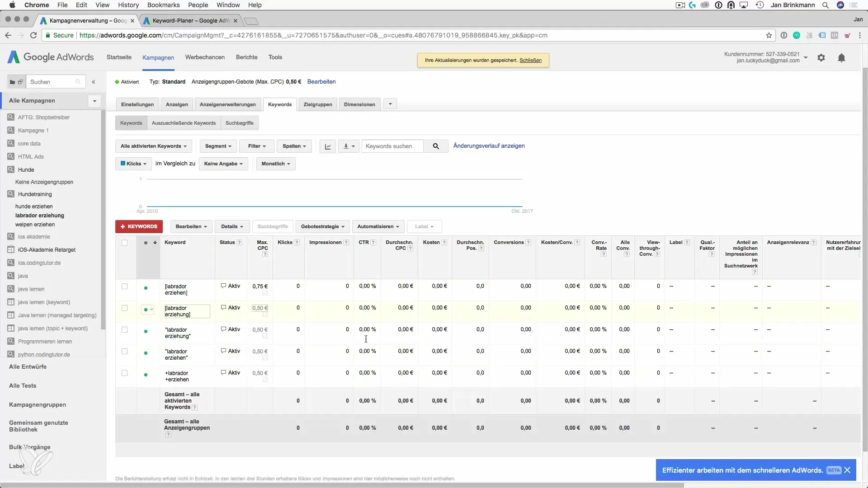Add keywords with the red KEYWORDS button

pyautogui.click(x=139, y=226)
